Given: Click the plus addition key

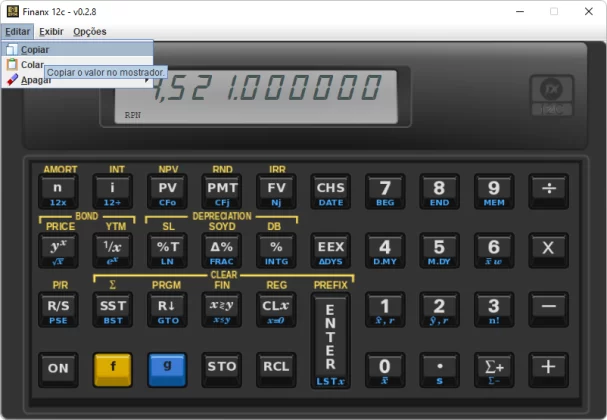Looking at the screenshot, I should point(549,370).
